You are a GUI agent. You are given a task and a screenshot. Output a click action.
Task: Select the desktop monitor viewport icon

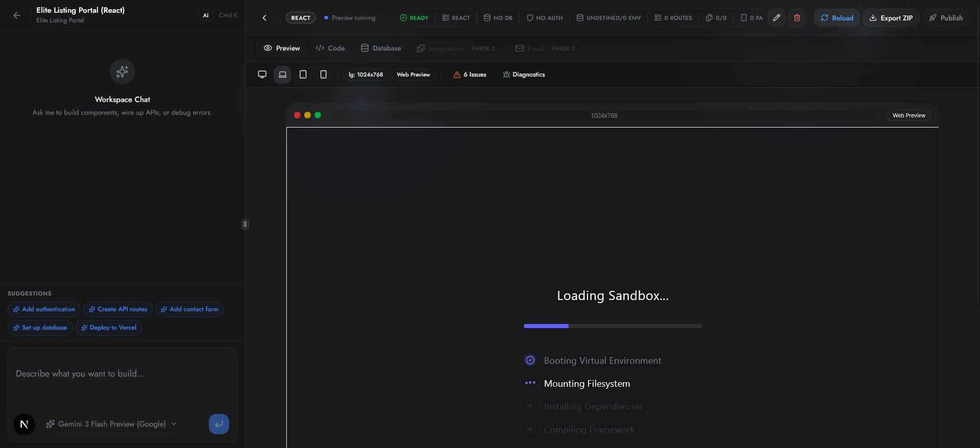coord(262,74)
